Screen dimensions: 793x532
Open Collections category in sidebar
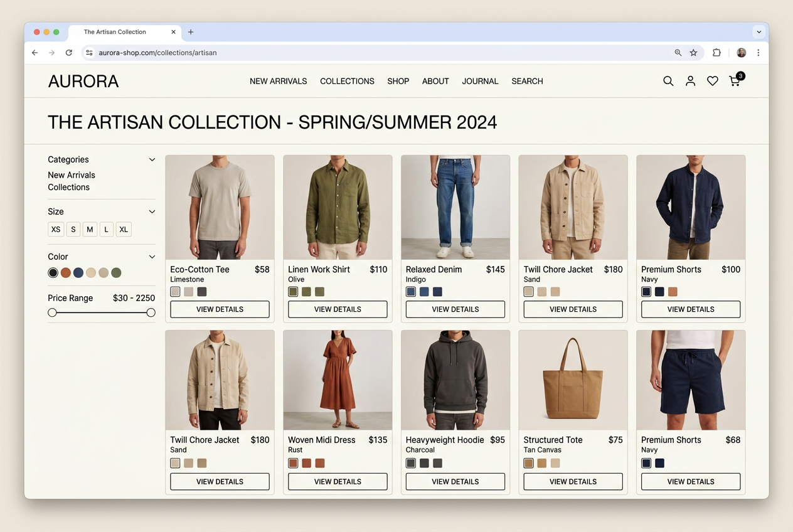(x=69, y=187)
